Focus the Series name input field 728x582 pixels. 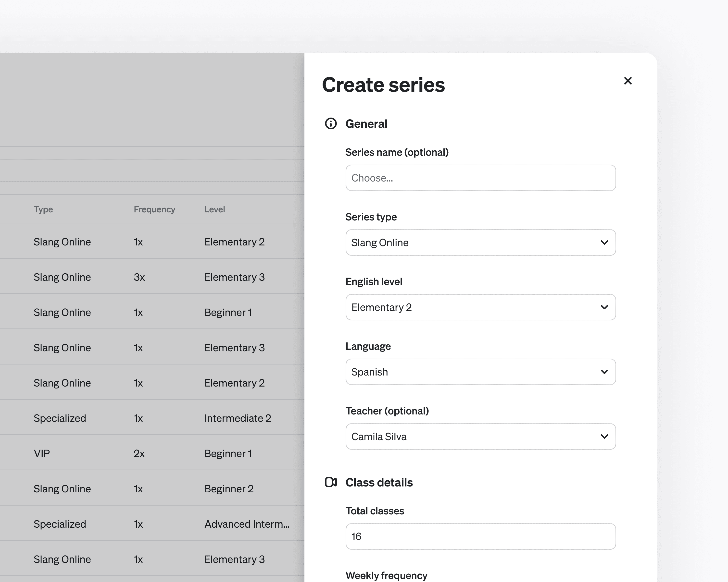pos(480,178)
